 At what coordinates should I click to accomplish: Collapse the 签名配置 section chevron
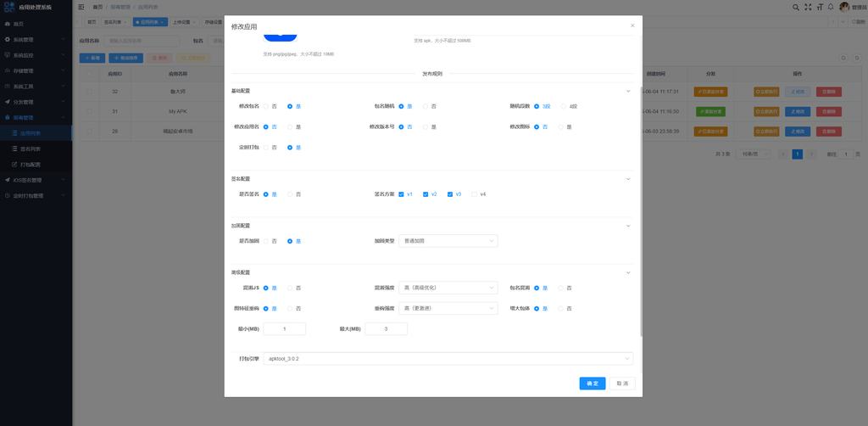tap(628, 179)
